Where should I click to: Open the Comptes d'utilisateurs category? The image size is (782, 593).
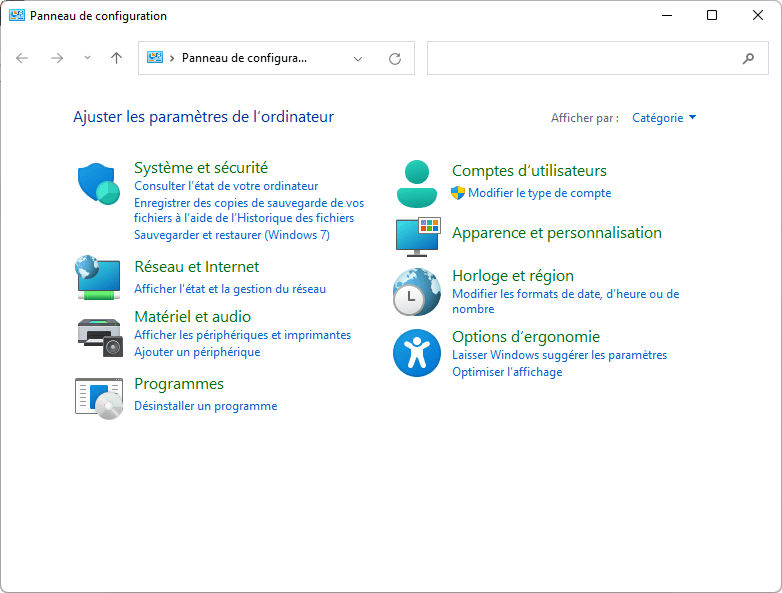(529, 171)
